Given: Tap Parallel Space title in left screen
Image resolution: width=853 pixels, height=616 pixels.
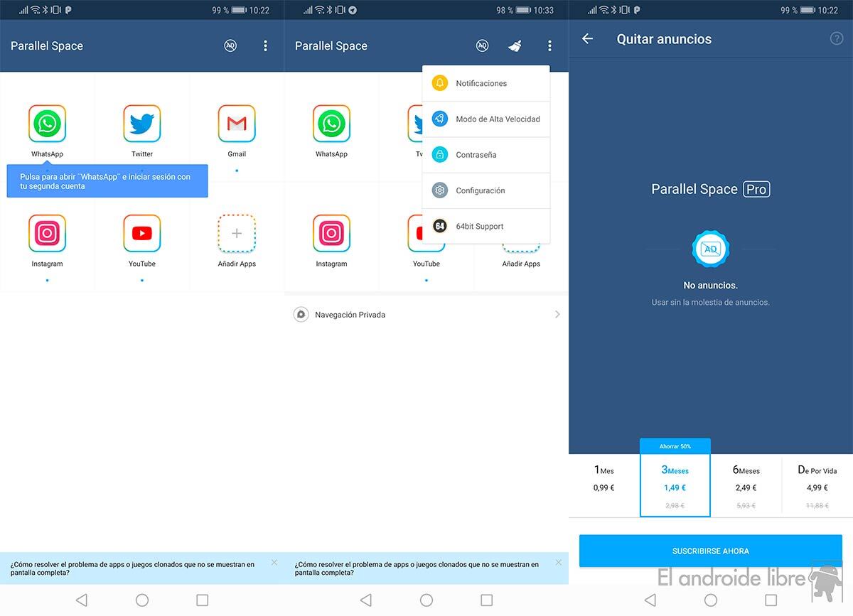Looking at the screenshot, I should [x=47, y=45].
